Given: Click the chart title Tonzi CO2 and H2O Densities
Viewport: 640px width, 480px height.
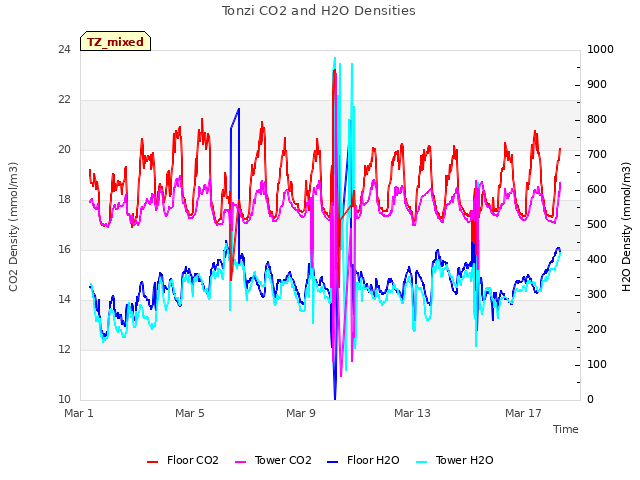Looking at the screenshot, I should [319, 11].
